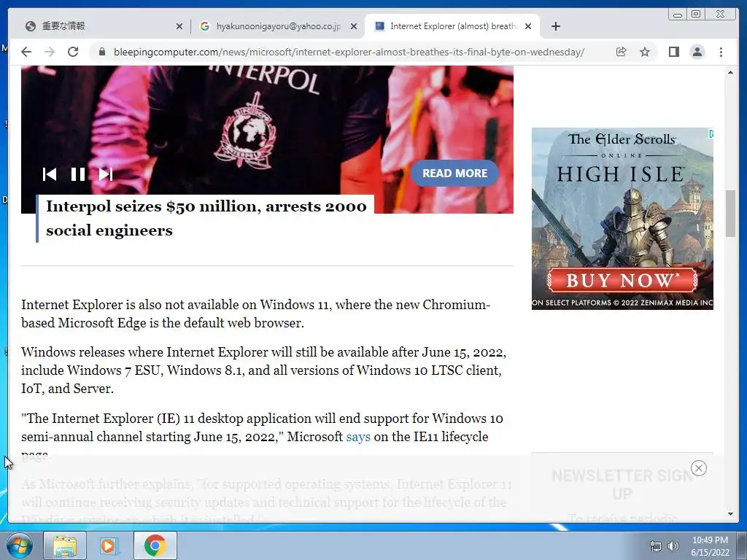Open Chrome profile avatar
Viewport: 747px width, 560px height.
[x=697, y=52]
